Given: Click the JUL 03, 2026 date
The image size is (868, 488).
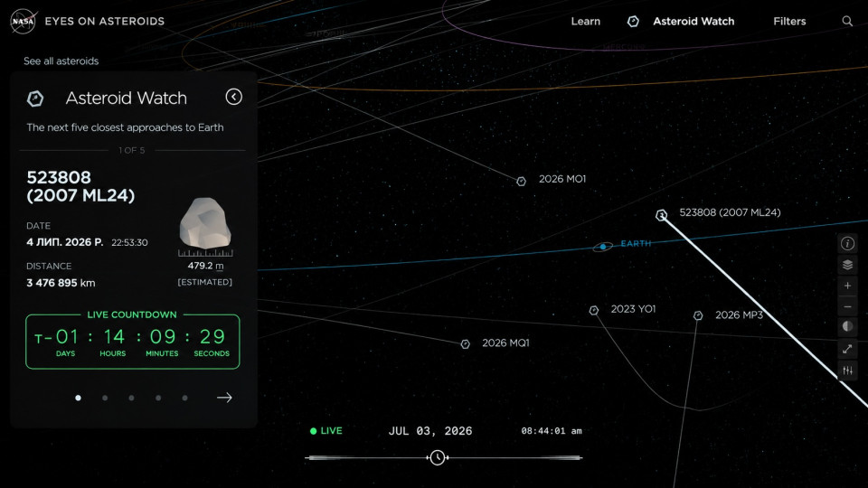Looking at the screenshot, I should 430,431.
